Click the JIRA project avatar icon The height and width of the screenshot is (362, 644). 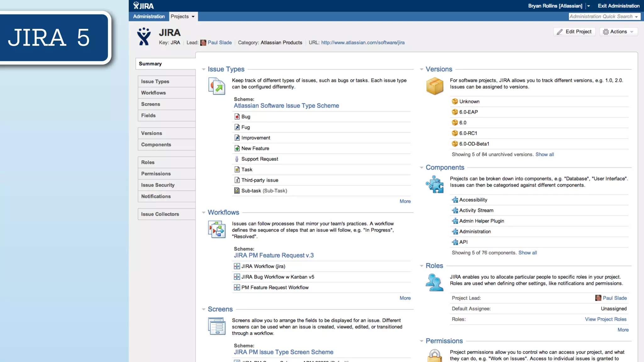144,36
